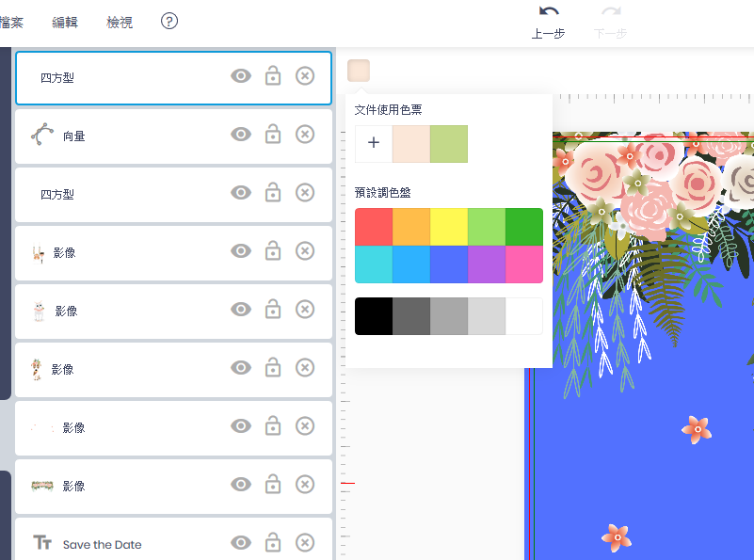Screen dimensions: 754x560
Task: Lock the 影像 layer with giraffe thumbnail
Action: [273, 367]
